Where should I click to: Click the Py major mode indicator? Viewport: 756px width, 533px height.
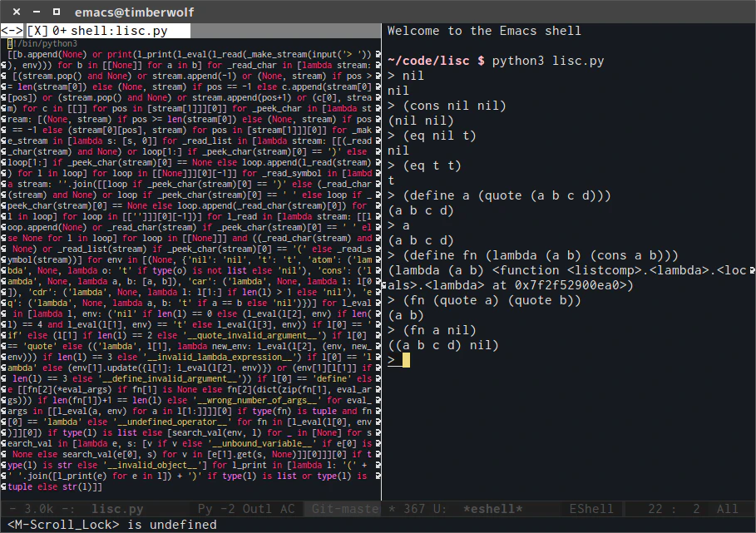(205, 509)
